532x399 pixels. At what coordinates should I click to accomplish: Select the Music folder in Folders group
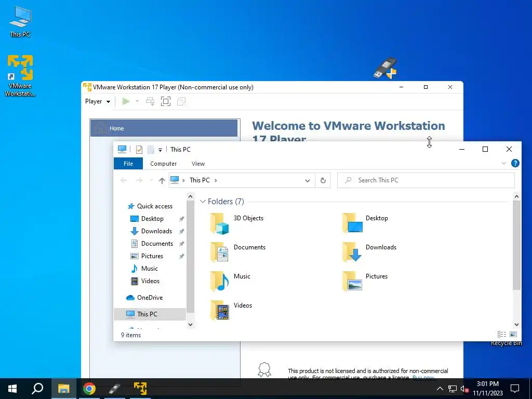[x=230, y=282]
